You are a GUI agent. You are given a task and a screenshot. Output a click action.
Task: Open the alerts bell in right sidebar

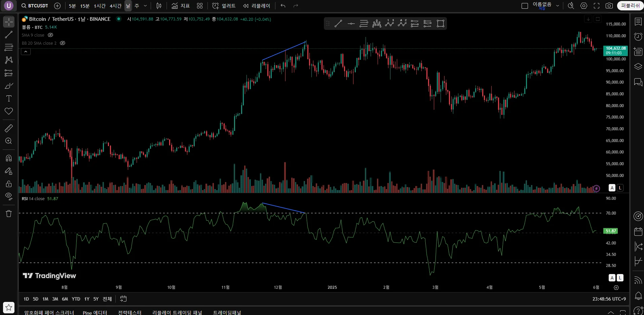(638, 296)
